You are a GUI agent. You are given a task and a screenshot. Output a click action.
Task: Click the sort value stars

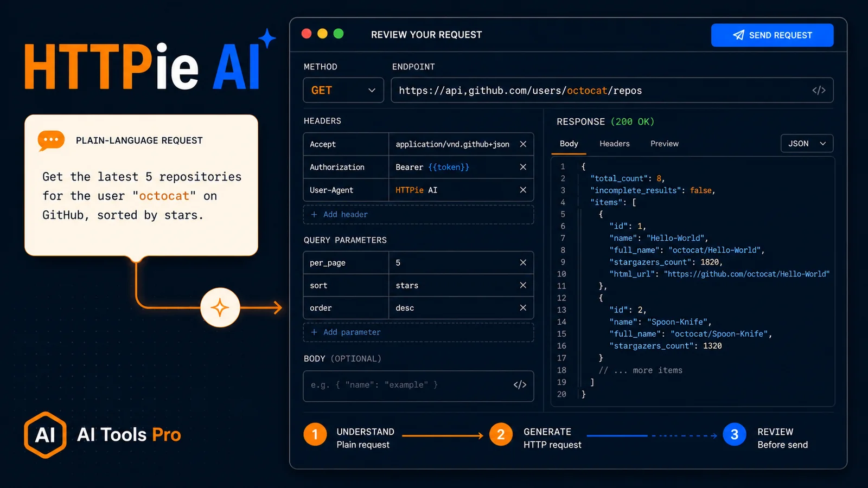point(407,285)
